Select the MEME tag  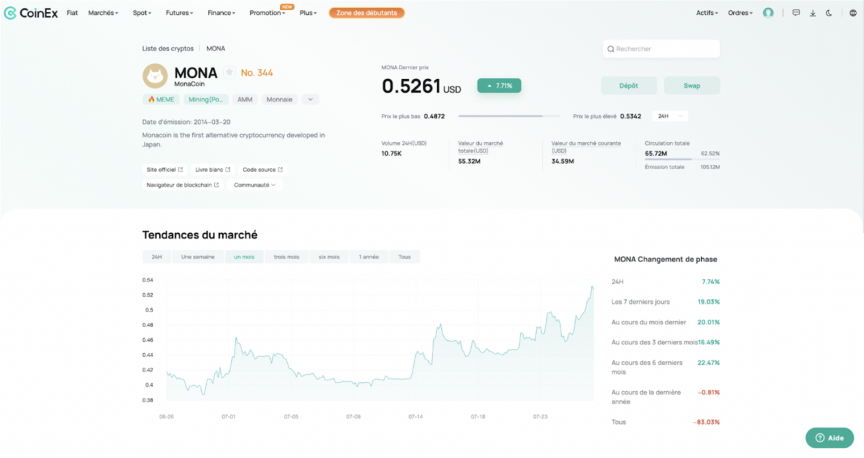[x=161, y=99]
